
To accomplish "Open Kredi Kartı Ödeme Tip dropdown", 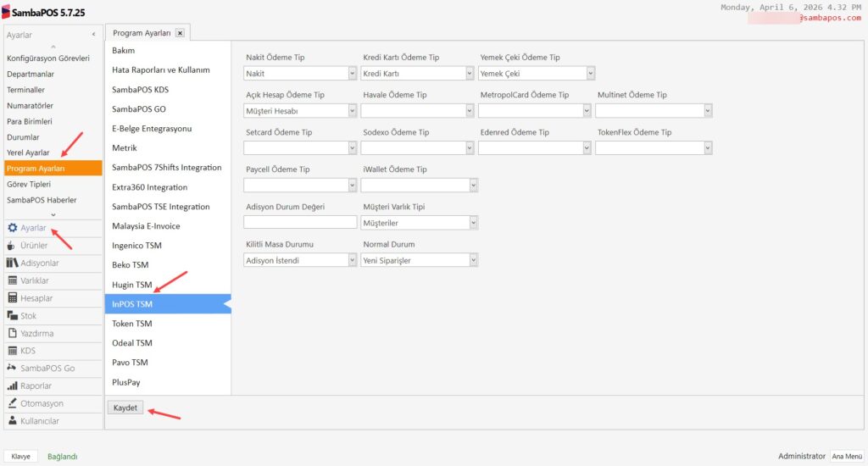I will point(469,74).
